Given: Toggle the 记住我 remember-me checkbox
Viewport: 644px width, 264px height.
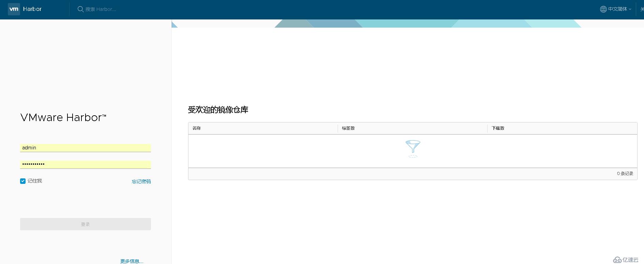Looking at the screenshot, I should [23, 181].
